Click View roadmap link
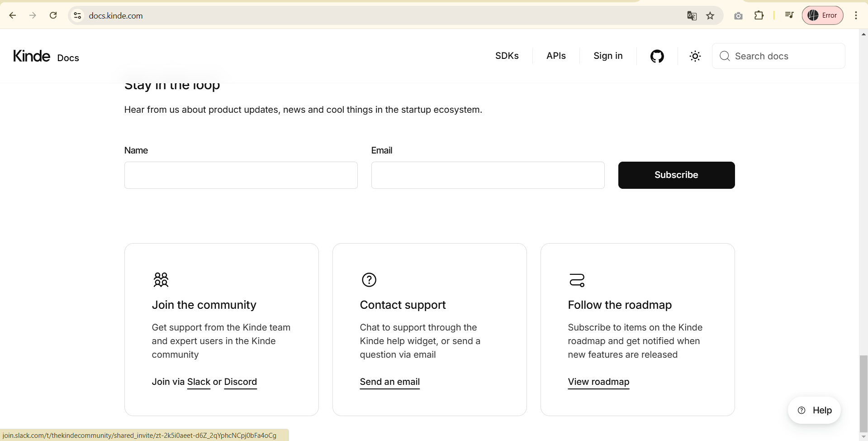Viewport: 868px width, 441px height. click(598, 382)
